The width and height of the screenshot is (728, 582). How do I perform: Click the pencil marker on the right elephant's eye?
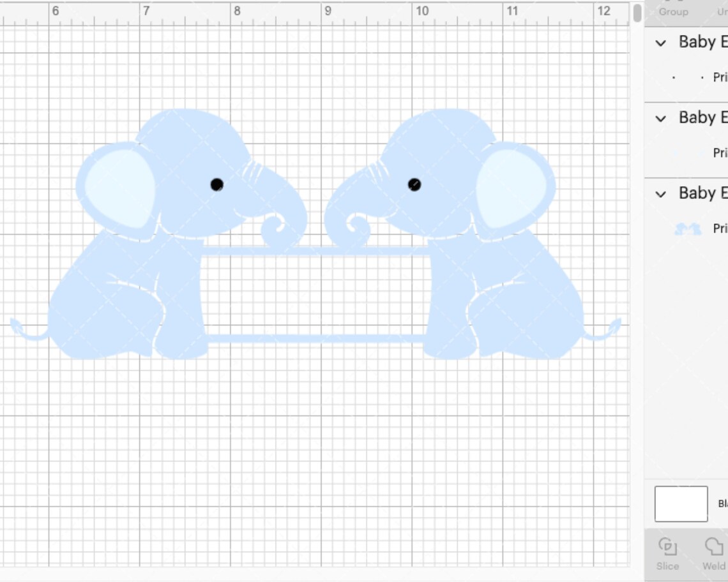414,186
